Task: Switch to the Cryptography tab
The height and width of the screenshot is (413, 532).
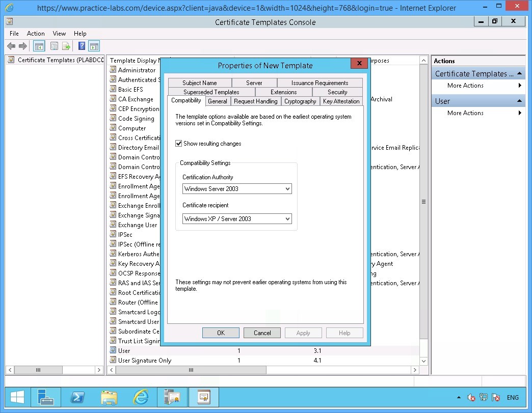Action: tap(300, 101)
